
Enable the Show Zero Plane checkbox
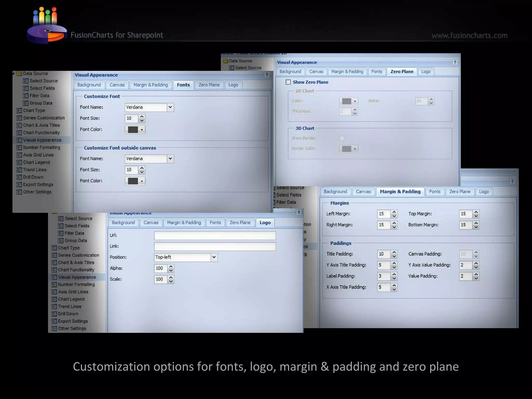[x=288, y=82]
